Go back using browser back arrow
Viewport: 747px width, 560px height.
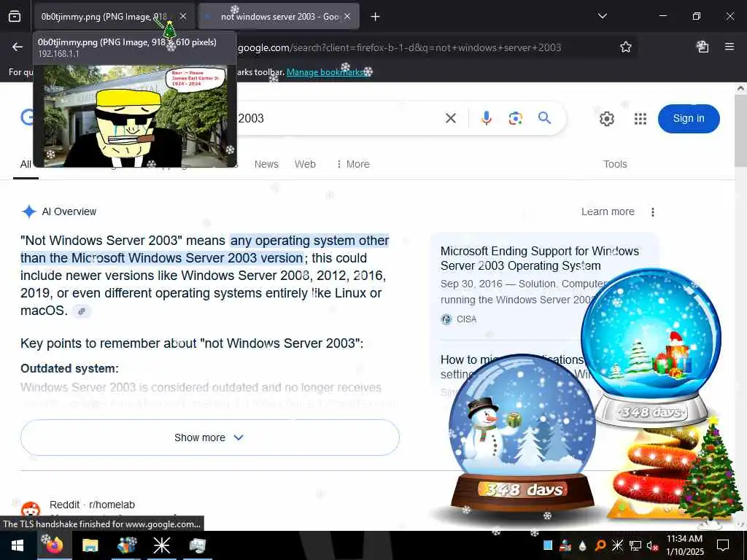18,47
